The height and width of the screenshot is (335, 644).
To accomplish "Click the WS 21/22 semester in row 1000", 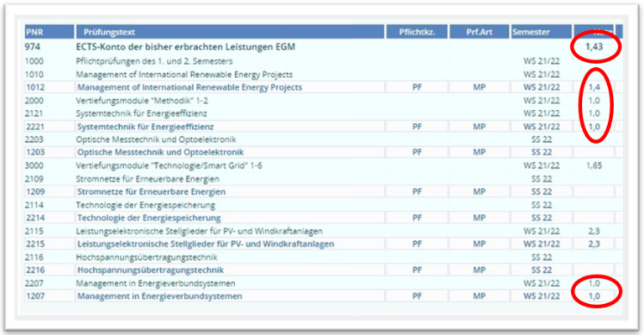I will [x=542, y=61].
